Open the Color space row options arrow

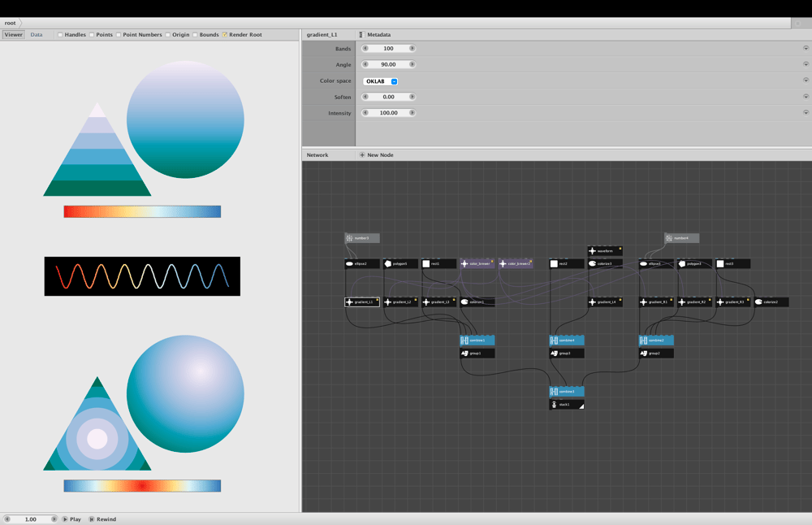point(806,80)
